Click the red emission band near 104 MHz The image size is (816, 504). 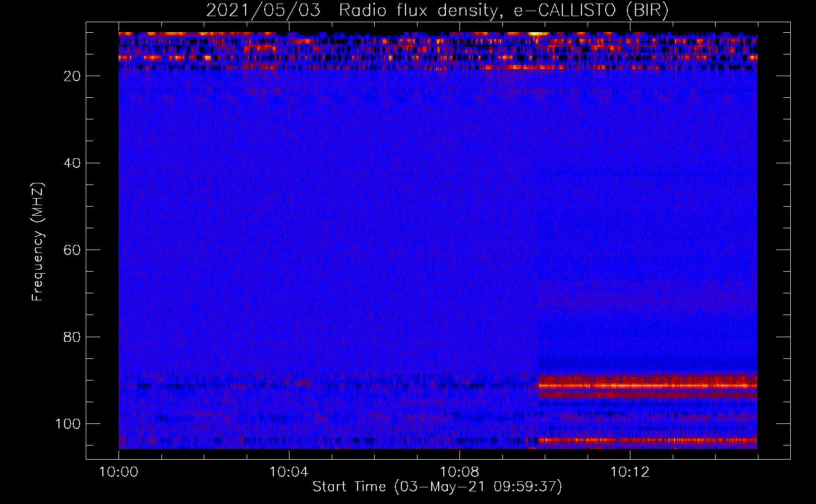(648, 440)
